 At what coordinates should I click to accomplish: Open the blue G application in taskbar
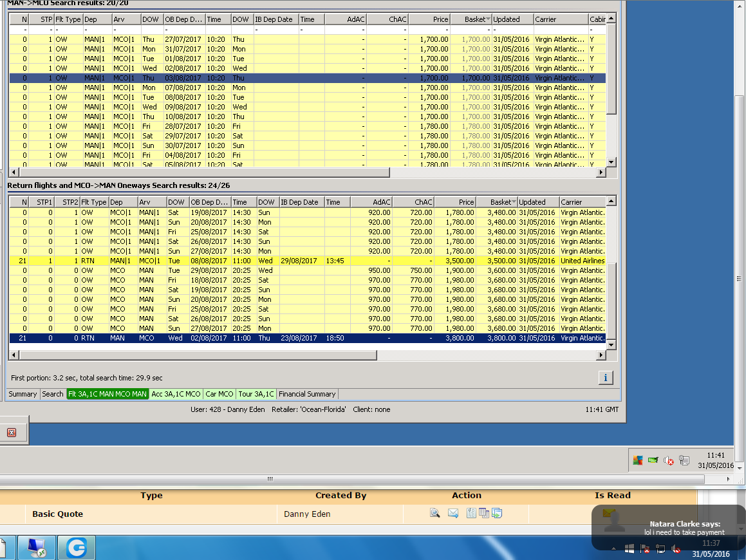(x=77, y=548)
